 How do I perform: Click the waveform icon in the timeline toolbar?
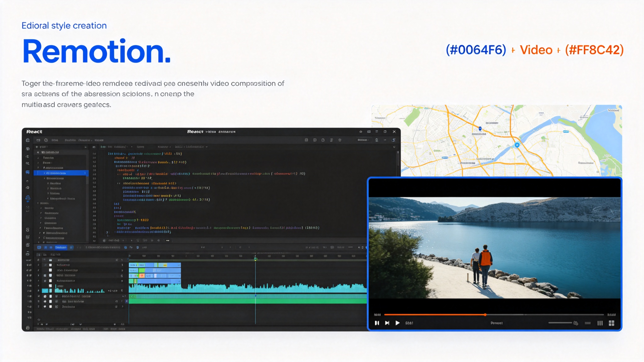131,248
